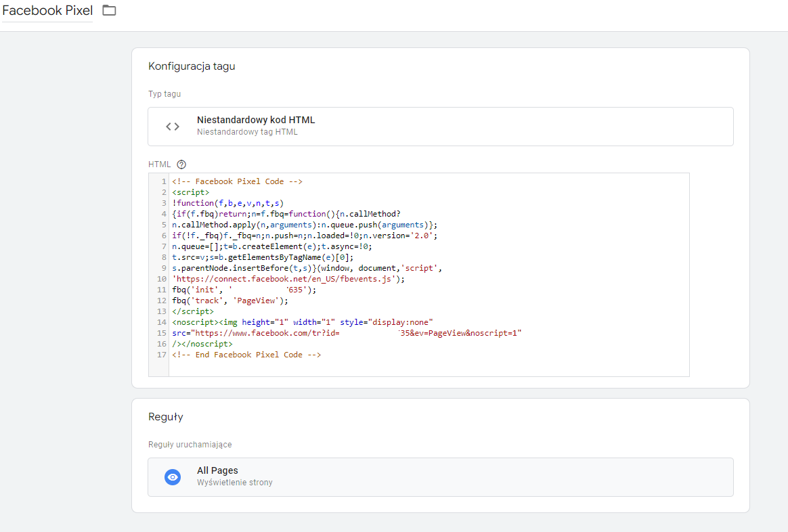Image resolution: width=788 pixels, height=532 pixels.
Task: Click line number 17 in the gutter
Action: click(x=161, y=355)
